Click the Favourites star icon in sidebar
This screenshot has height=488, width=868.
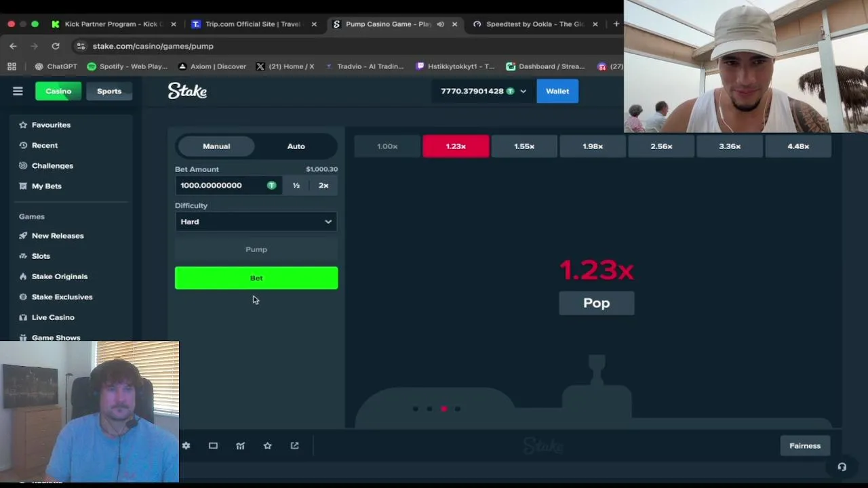[23, 125]
